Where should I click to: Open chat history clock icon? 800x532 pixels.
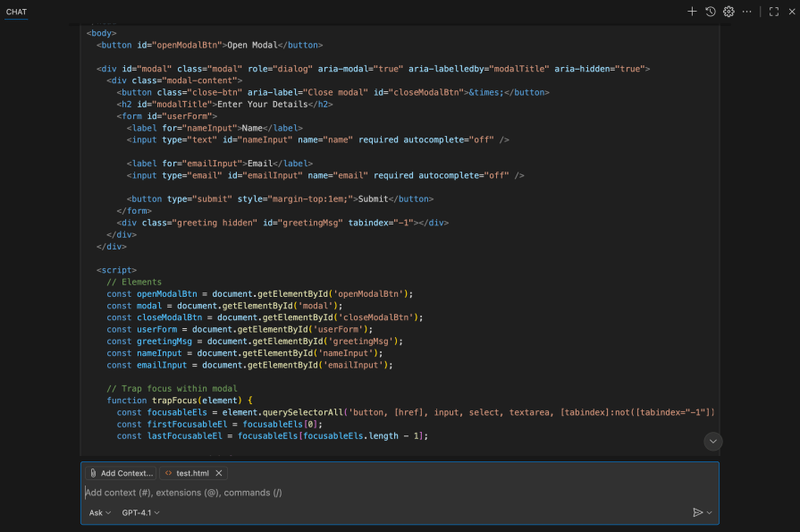click(711, 12)
